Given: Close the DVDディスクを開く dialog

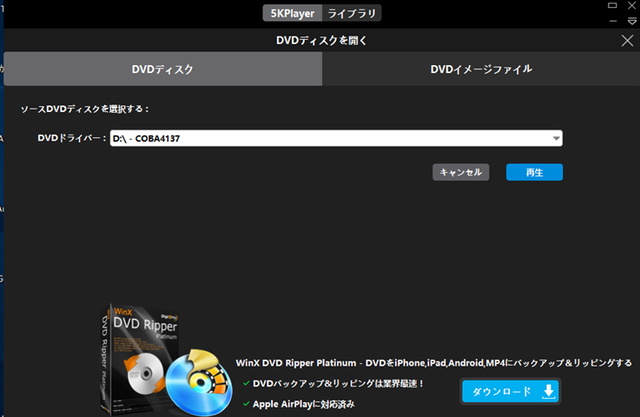Looking at the screenshot, I should tap(627, 40).
